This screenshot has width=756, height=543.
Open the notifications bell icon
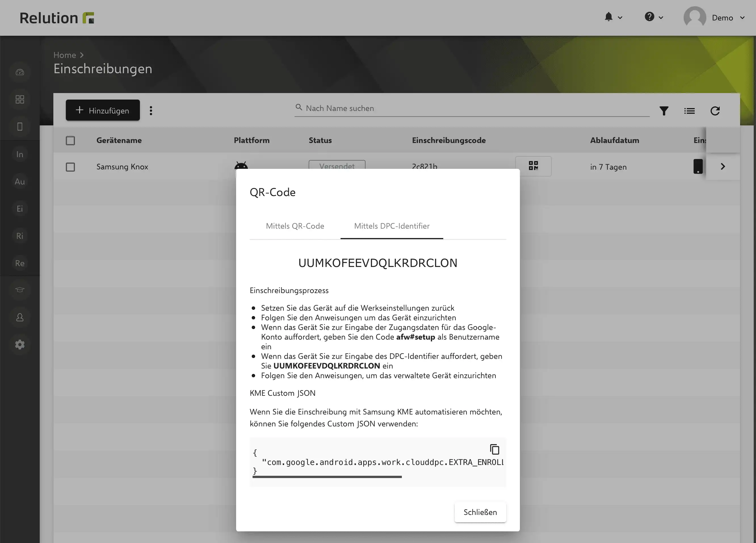tap(609, 17)
